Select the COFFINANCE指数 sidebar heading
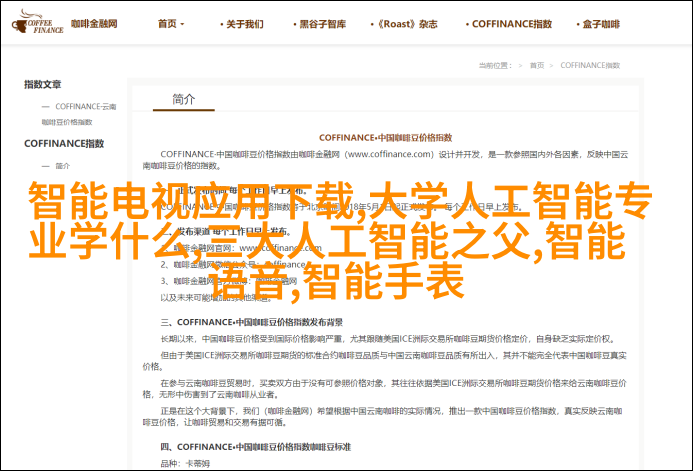This screenshot has width=694, height=472. coord(64,143)
